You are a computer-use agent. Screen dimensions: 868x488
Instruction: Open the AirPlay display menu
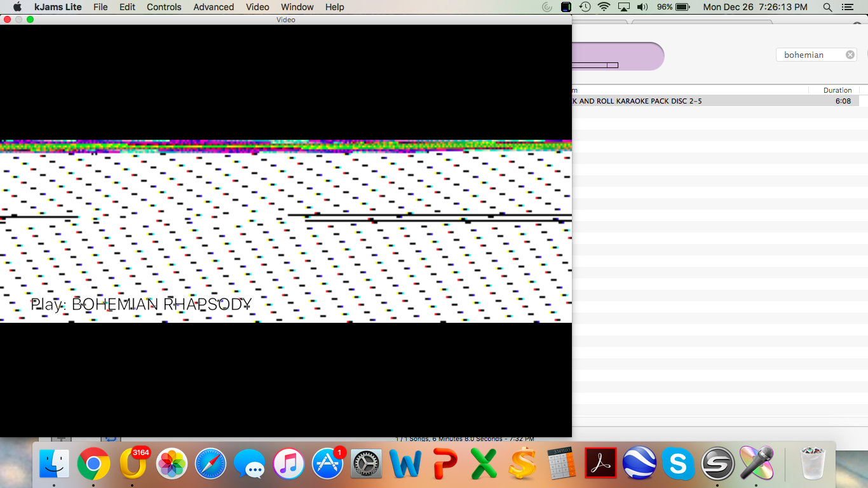(x=623, y=7)
